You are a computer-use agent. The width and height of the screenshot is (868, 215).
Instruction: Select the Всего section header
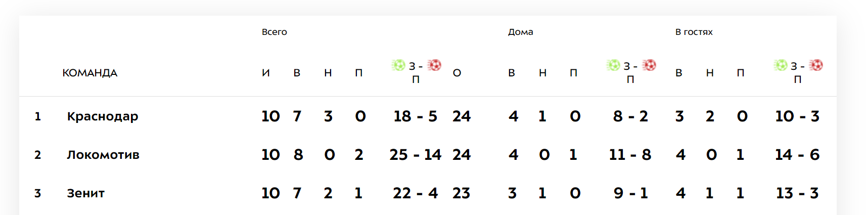tap(275, 32)
